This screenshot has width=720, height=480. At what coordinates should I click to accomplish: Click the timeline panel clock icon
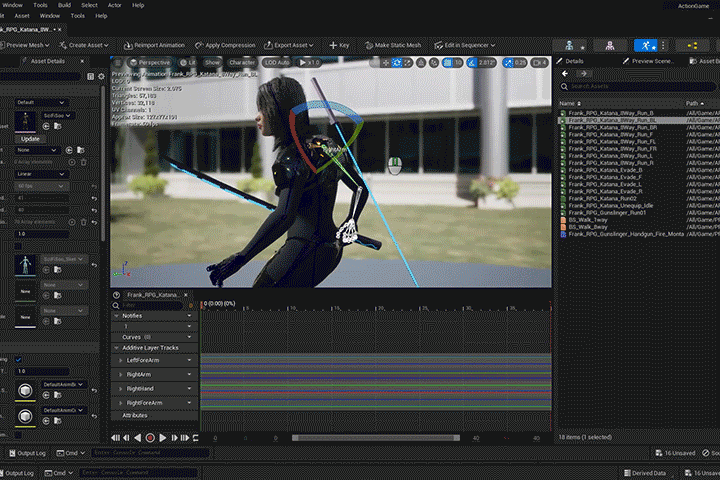[117, 295]
